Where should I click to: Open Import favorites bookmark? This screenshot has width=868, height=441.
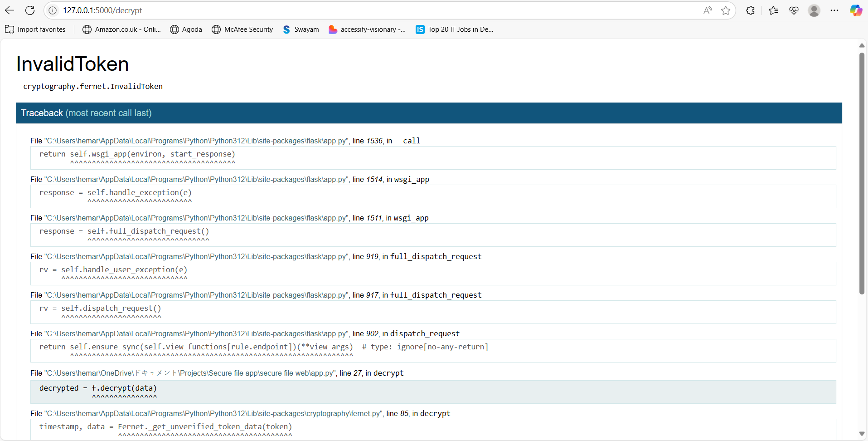(x=35, y=29)
